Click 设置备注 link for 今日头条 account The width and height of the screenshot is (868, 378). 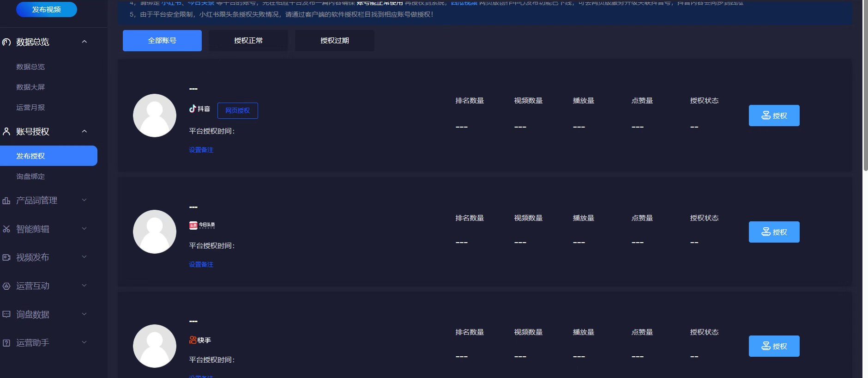(201, 264)
